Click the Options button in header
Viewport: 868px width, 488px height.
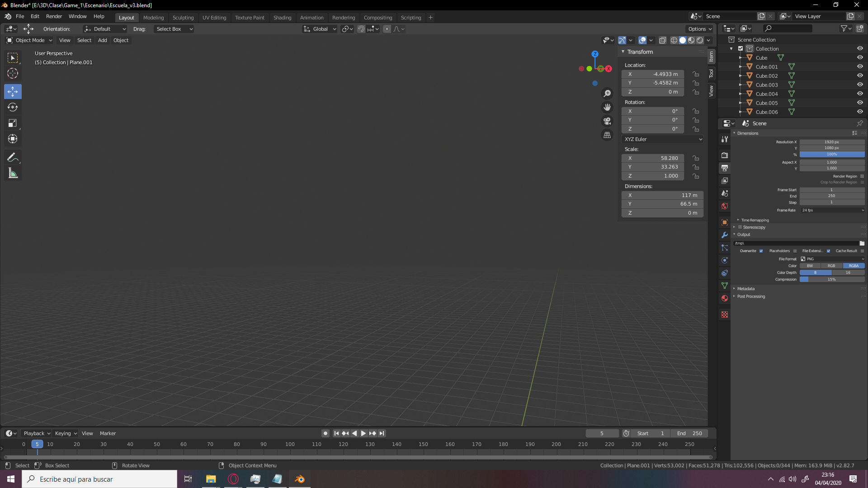700,29
